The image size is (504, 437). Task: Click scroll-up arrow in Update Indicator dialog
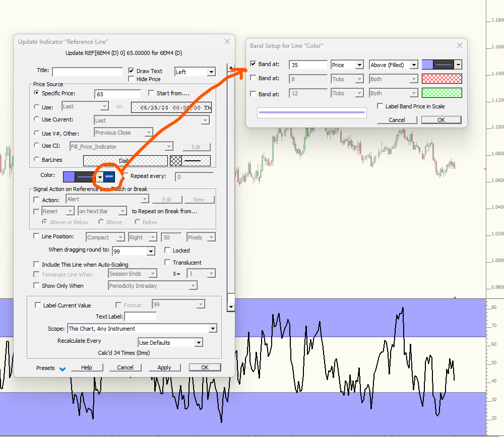click(x=231, y=68)
